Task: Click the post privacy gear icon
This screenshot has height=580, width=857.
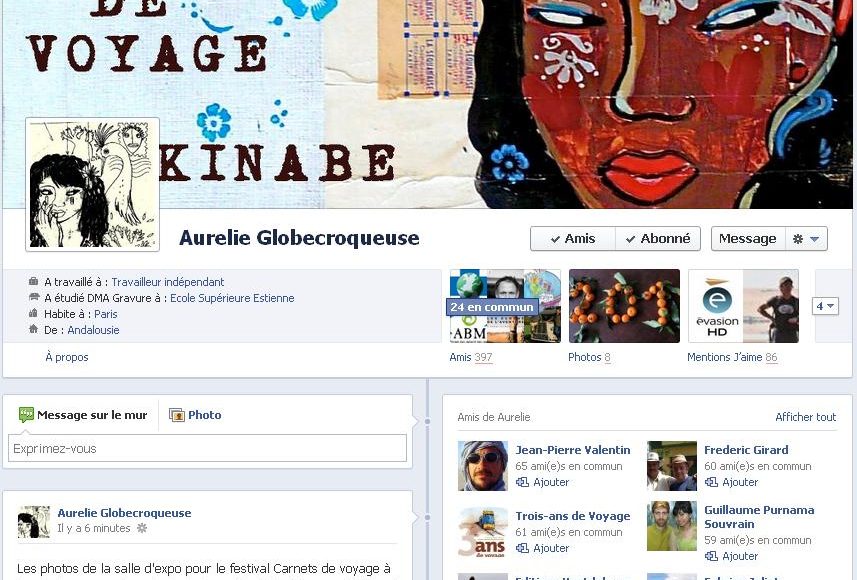Action: 142,528
